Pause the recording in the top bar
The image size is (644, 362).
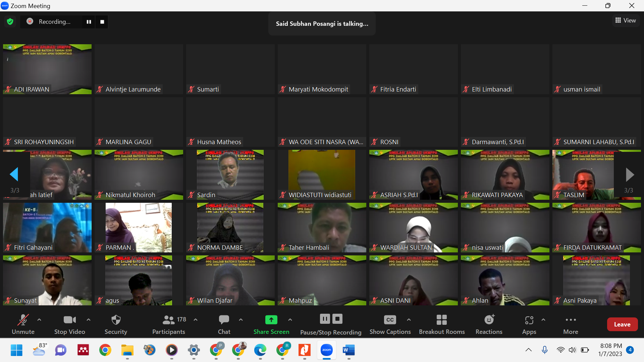pos(89,22)
